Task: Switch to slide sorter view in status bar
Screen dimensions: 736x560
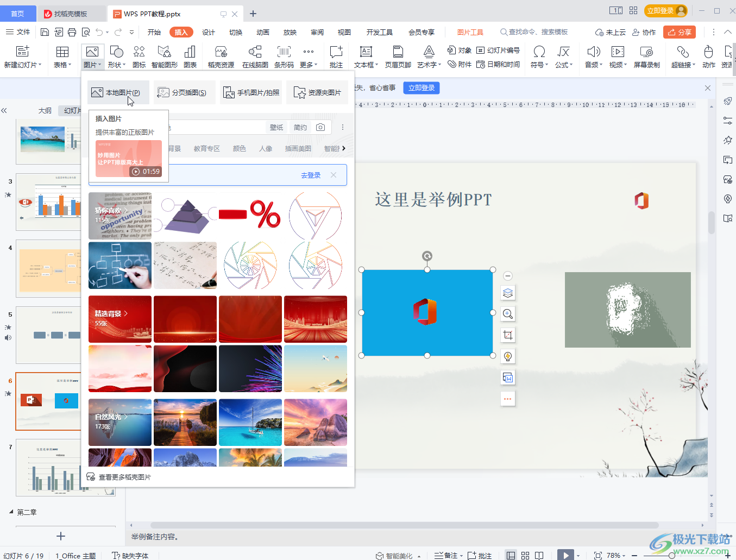Action: (x=525, y=555)
